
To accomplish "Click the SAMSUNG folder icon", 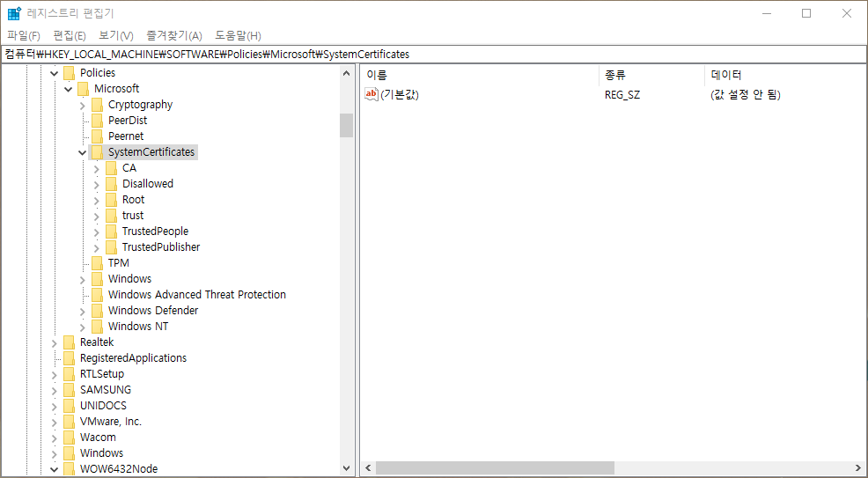I will pos(69,390).
